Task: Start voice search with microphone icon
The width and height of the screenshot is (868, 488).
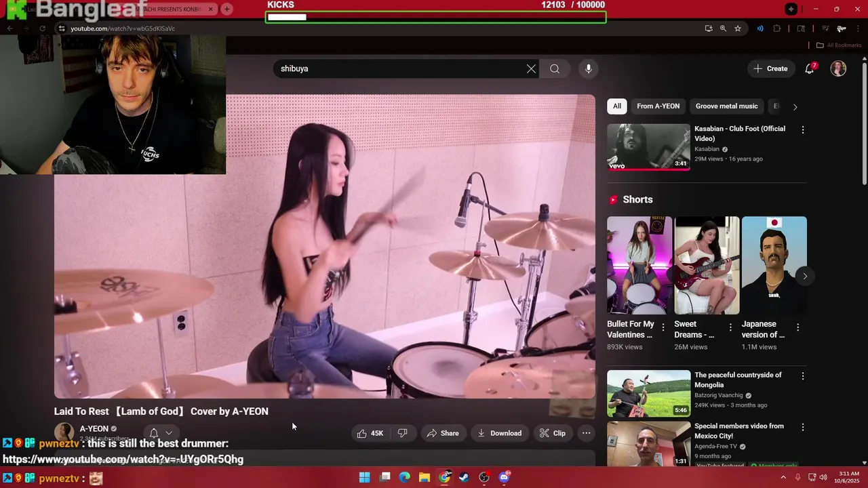Action: 589,68
